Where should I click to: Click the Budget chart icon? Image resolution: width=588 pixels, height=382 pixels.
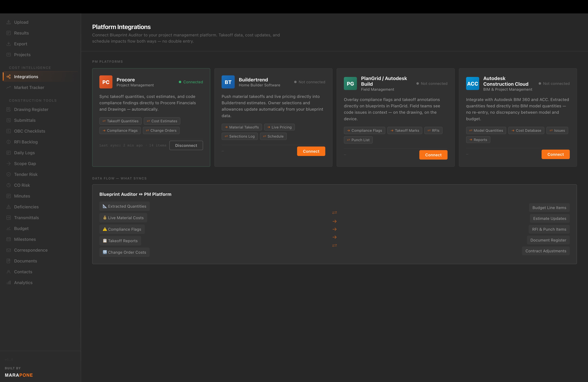click(x=9, y=228)
